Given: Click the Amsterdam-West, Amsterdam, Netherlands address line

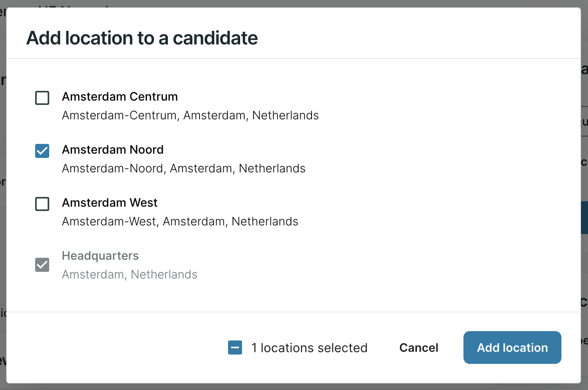Looking at the screenshot, I should pyautogui.click(x=180, y=222).
